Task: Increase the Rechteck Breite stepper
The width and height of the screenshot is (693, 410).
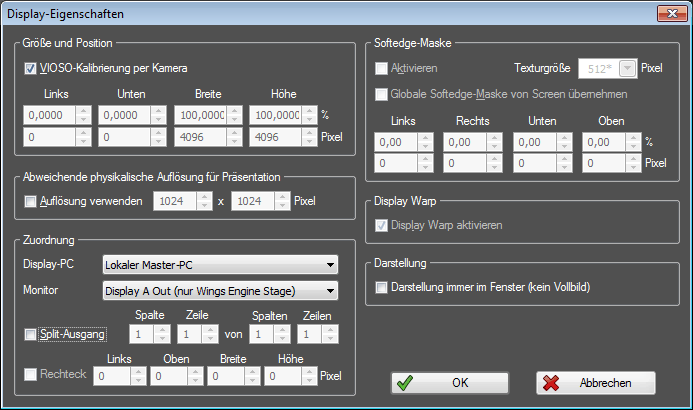Action: [252, 372]
